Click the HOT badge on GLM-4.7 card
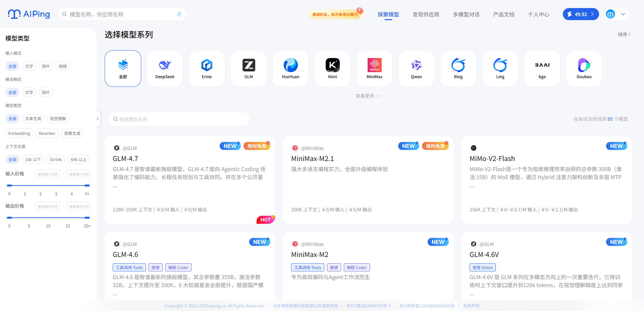This screenshot has height=311, width=644. coord(266,219)
